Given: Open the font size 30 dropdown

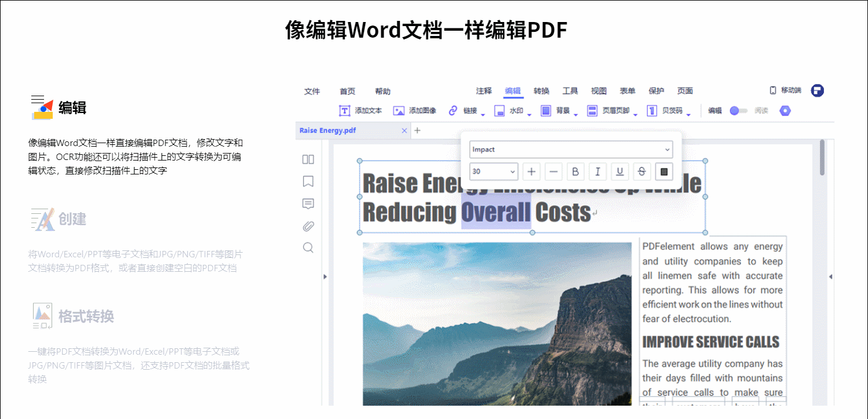Looking at the screenshot, I should click(x=494, y=172).
